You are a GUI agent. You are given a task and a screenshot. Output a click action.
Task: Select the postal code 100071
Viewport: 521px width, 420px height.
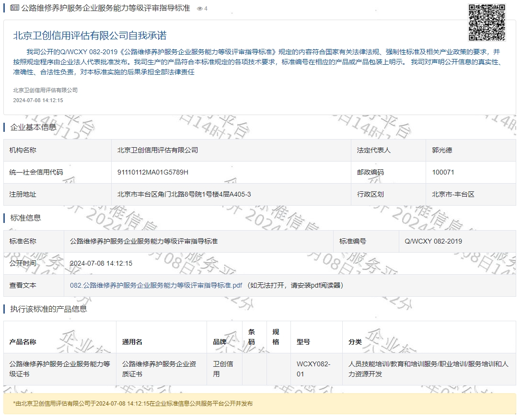pos(443,172)
